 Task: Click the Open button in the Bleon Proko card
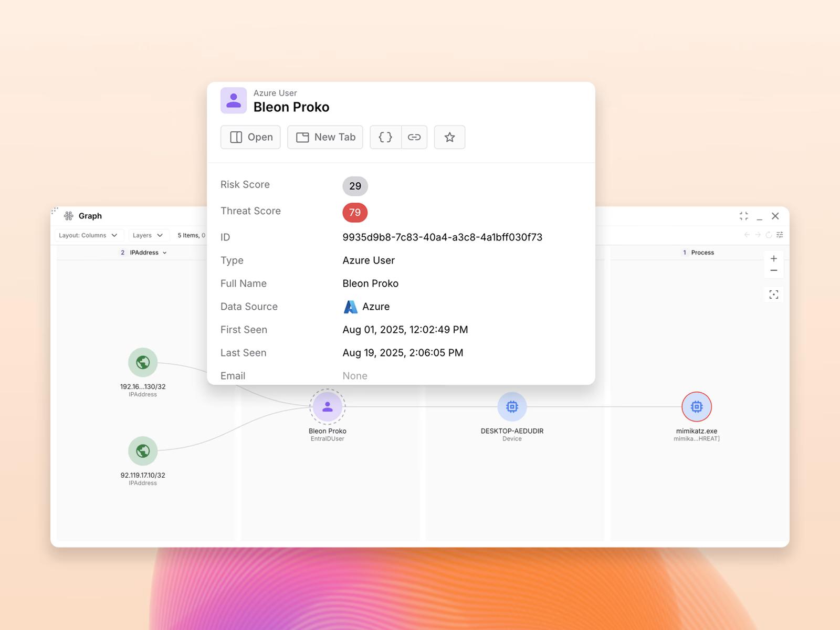coord(250,137)
